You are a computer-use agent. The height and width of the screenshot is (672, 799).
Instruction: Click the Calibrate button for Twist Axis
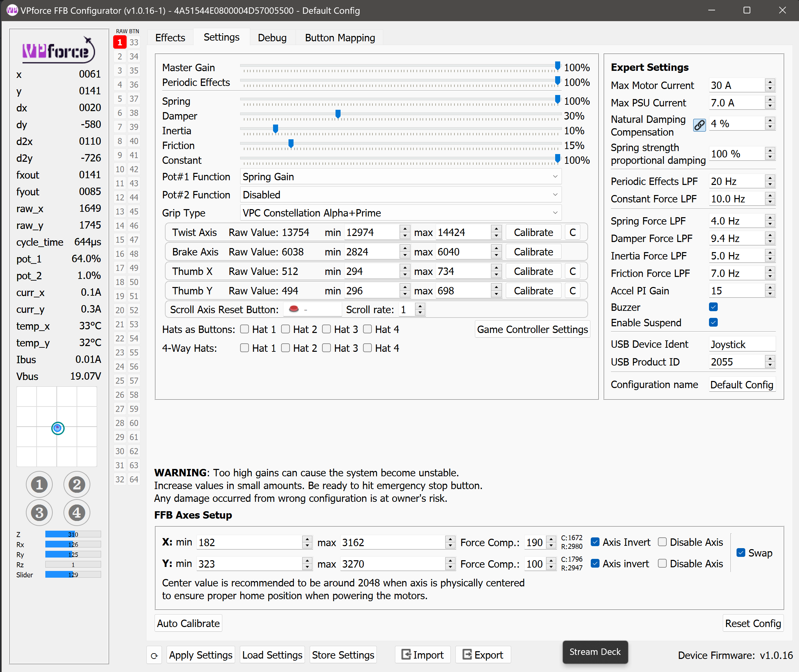[x=533, y=232]
